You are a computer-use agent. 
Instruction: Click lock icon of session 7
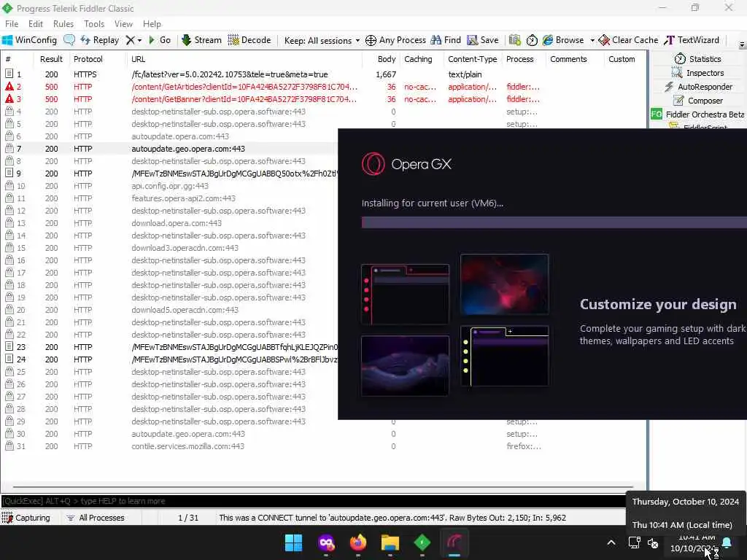tap(9, 148)
